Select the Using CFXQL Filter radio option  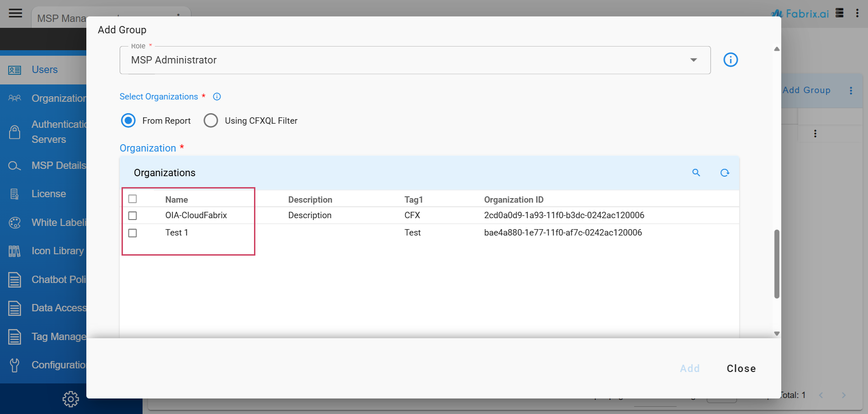point(211,121)
